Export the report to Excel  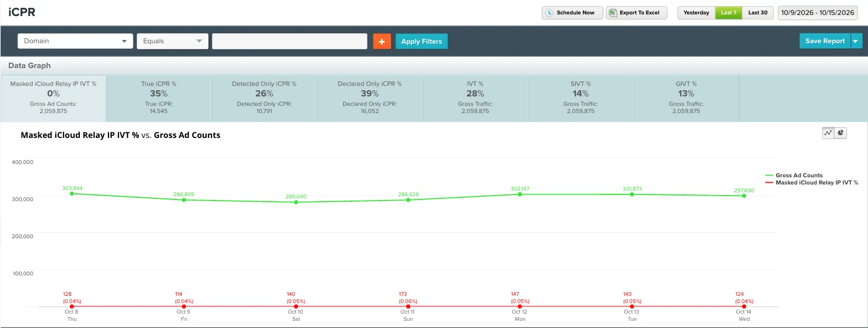(x=636, y=13)
